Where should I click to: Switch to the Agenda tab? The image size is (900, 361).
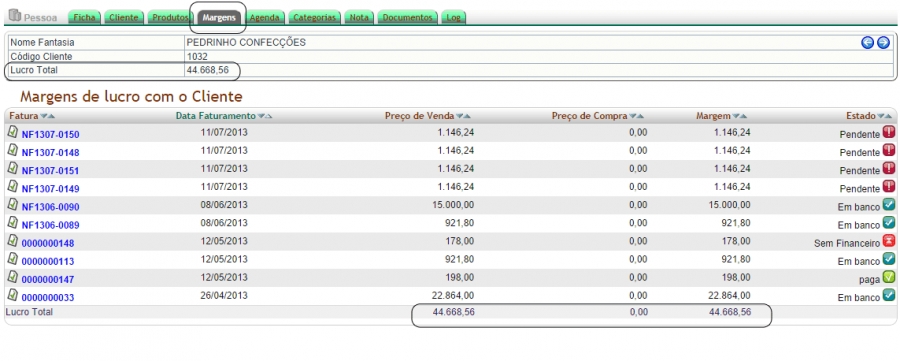tap(265, 18)
